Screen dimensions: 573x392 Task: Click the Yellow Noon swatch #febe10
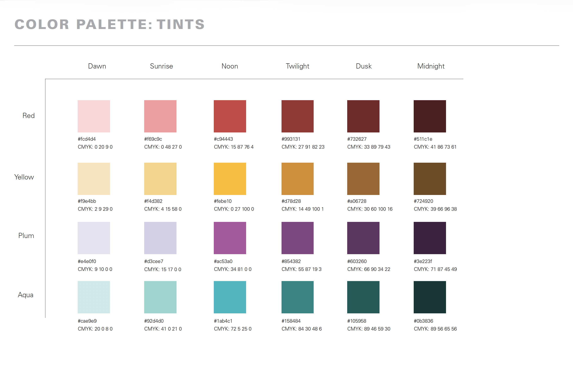[230, 179]
